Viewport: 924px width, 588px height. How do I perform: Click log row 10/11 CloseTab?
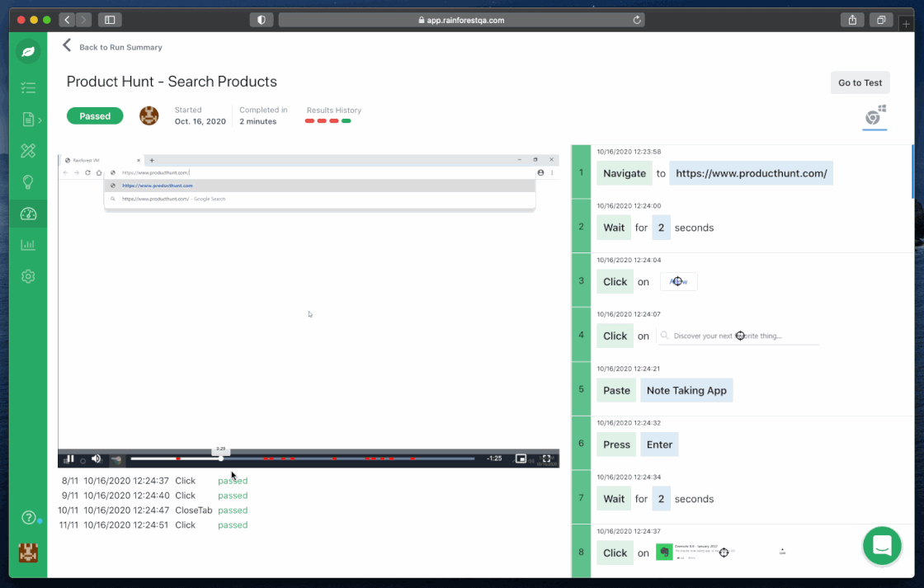pyautogui.click(x=153, y=510)
